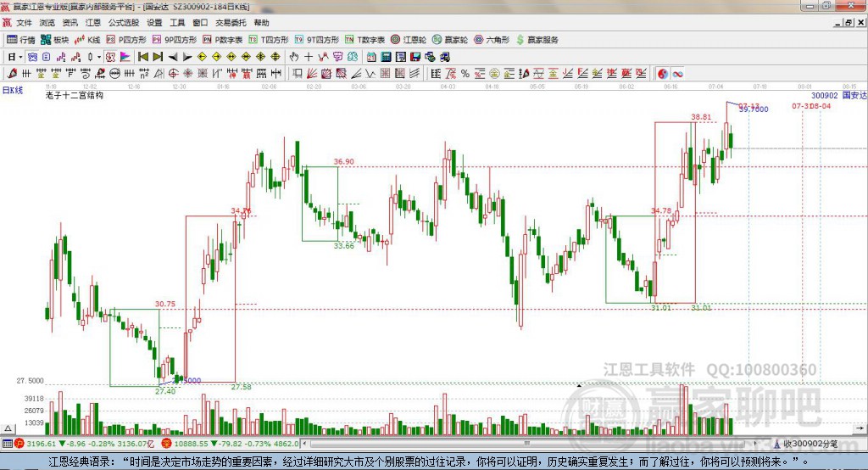
Task: Click the red Shanghai index badge
Action: 19,444
